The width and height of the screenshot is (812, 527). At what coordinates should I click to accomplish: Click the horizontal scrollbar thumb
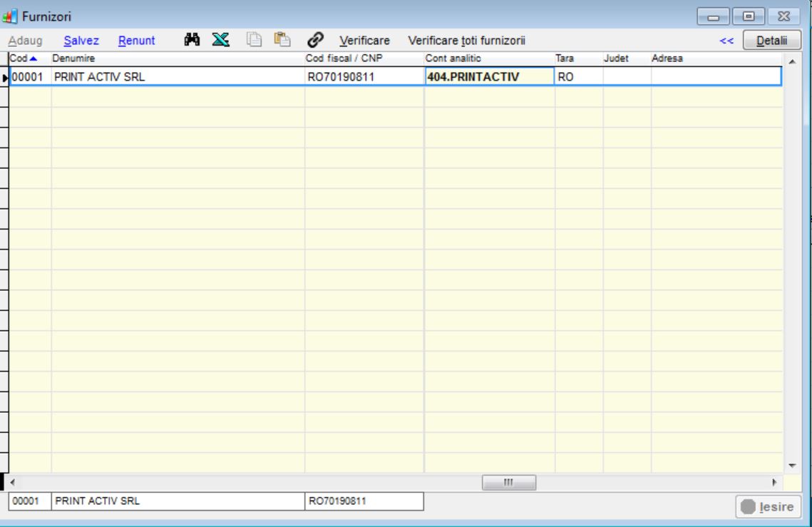coord(508,483)
